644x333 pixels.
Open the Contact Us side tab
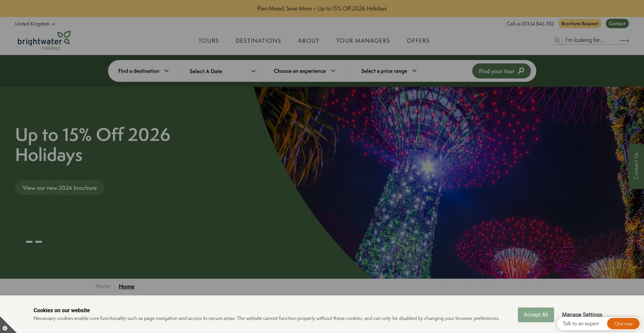click(x=636, y=166)
